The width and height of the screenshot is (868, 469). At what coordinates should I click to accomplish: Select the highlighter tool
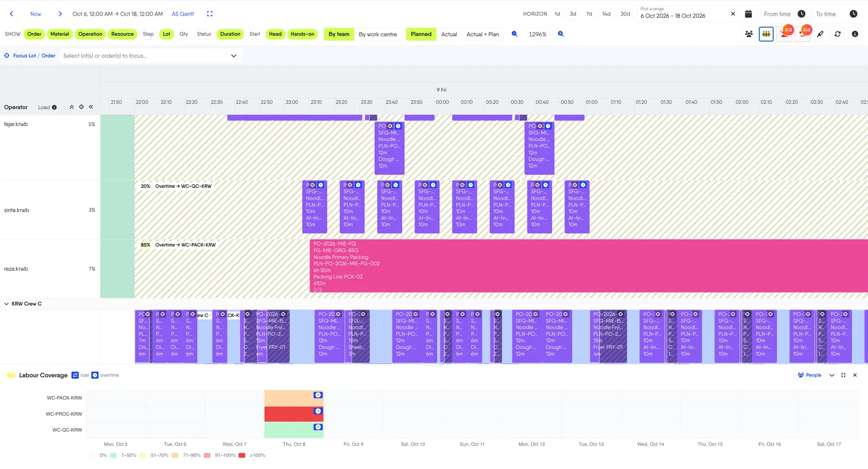click(820, 34)
